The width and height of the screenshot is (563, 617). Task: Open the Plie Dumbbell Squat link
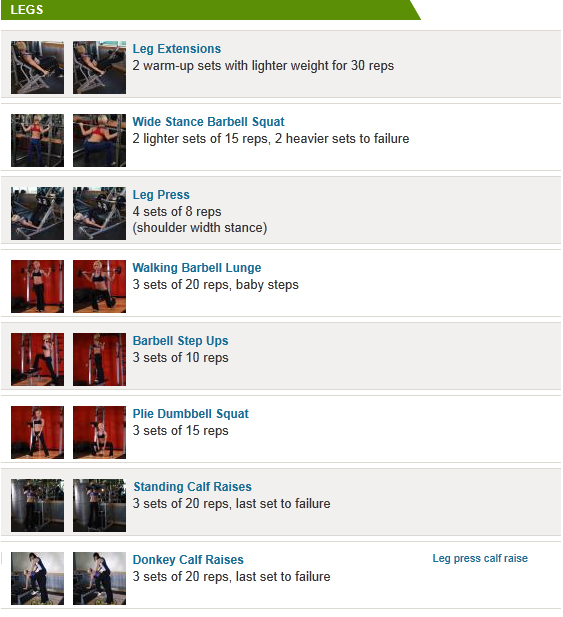(190, 414)
